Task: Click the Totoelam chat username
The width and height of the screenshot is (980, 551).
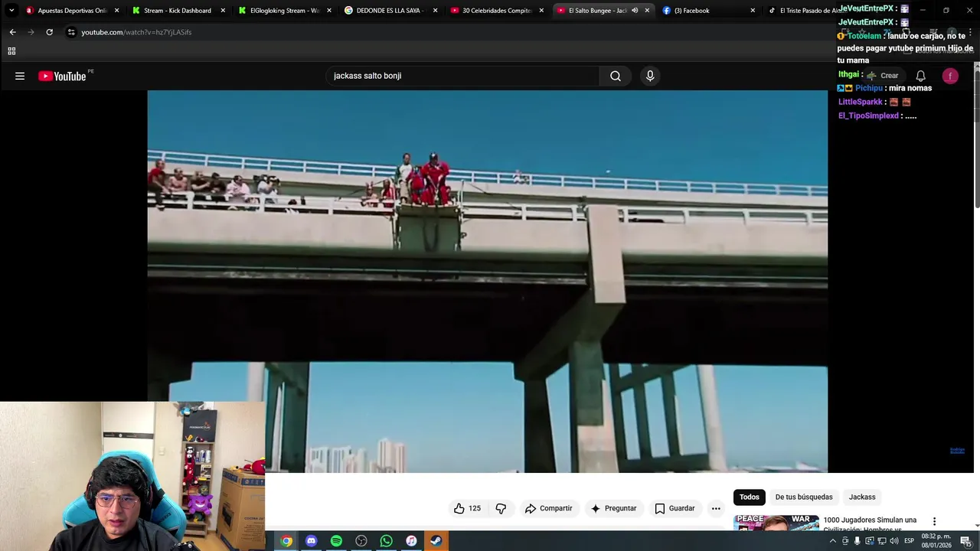Action: [864, 36]
